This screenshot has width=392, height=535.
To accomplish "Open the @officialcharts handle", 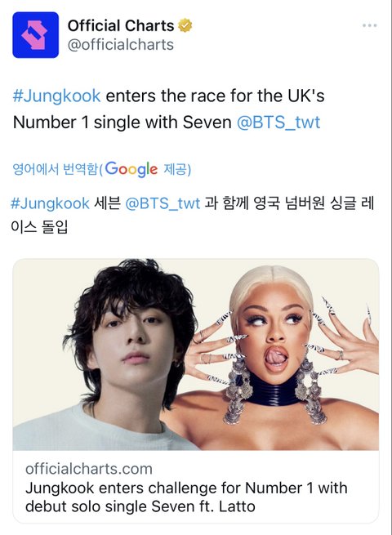I will pos(121,45).
